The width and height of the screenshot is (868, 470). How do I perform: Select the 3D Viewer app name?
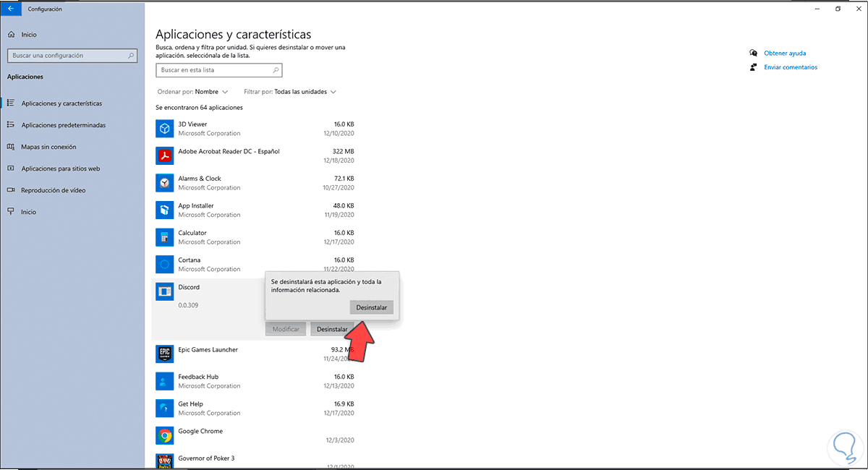[192, 124]
